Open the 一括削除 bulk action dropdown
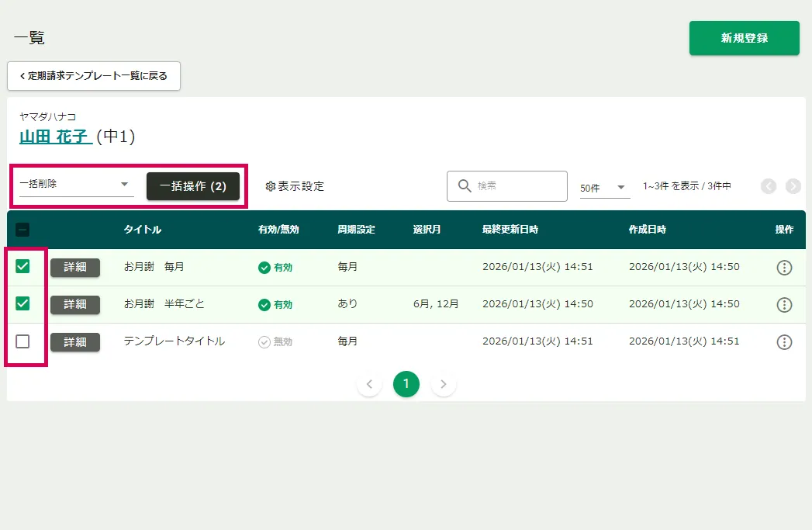Screen dimensions: 812x530 [x=75, y=185]
